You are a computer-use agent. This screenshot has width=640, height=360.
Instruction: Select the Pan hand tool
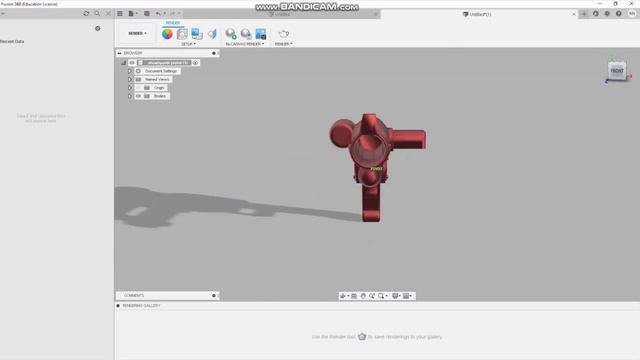pos(363,296)
